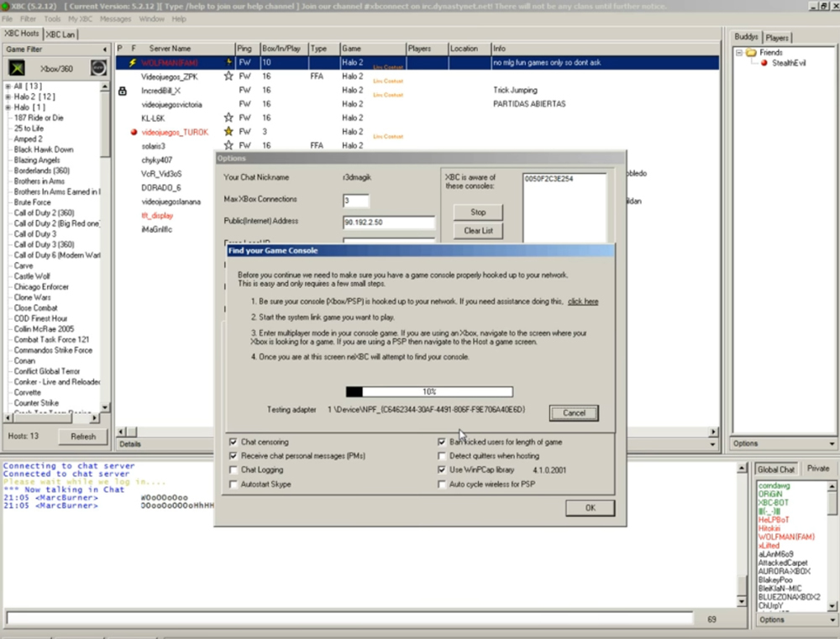
Task: Refresh the hosts list
Action: (83, 437)
